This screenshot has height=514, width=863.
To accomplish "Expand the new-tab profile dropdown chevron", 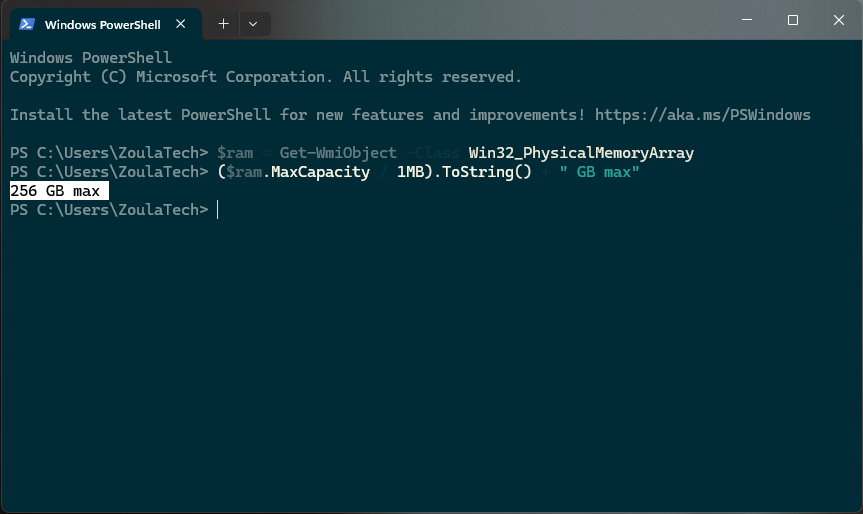I will click(253, 24).
